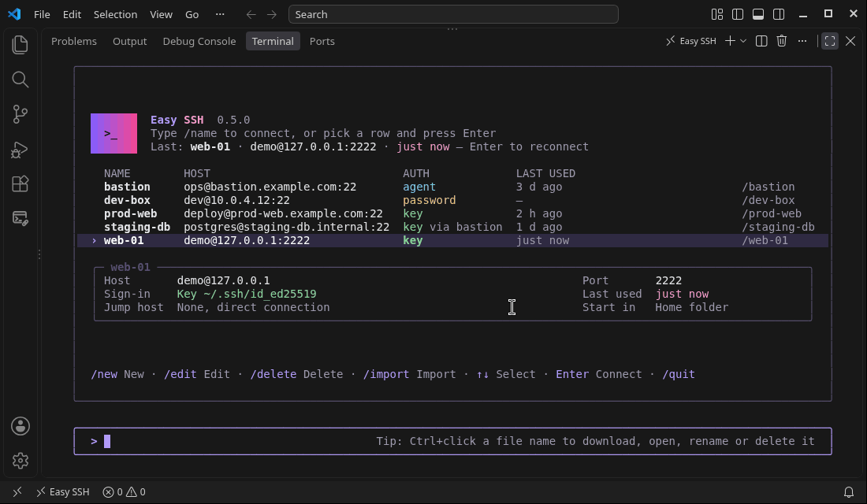The height and width of the screenshot is (504, 867).
Task: Switch to the Problems tab
Action: pyautogui.click(x=74, y=42)
